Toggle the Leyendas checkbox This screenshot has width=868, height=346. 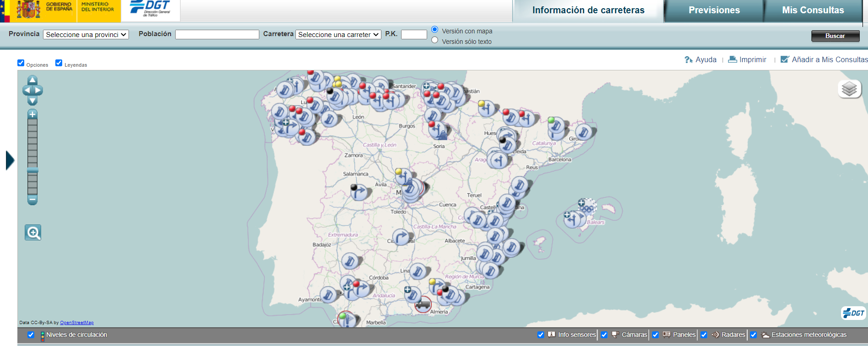pyautogui.click(x=59, y=63)
